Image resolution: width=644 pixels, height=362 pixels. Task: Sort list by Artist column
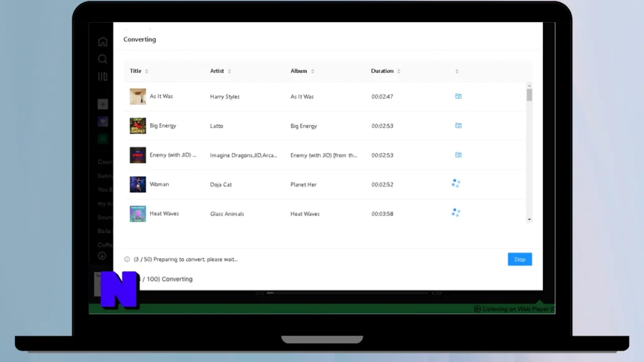pyautogui.click(x=230, y=71)
